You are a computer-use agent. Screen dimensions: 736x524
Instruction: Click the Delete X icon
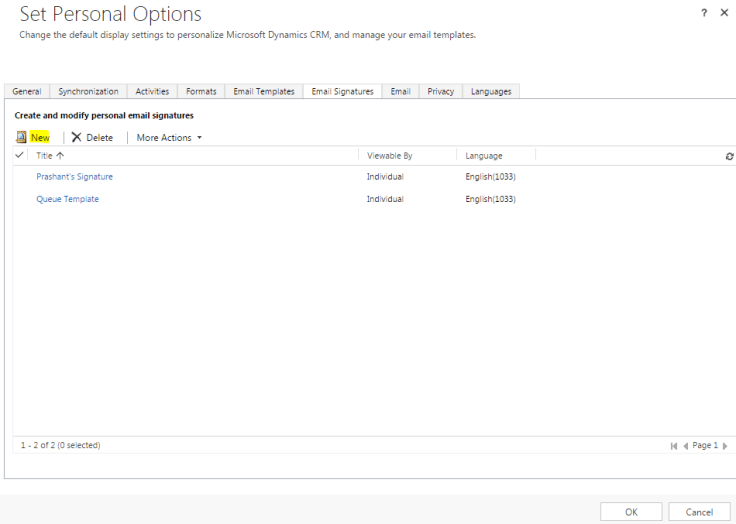[77, 137]
